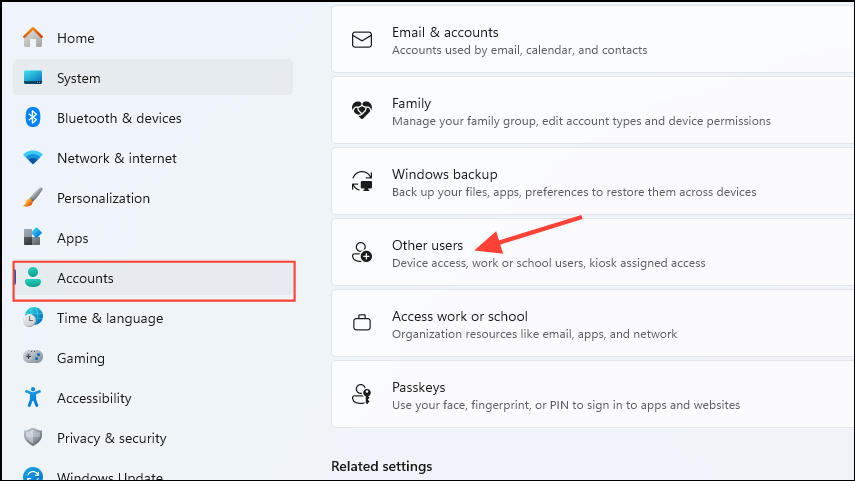Click the Time & language globe icon
Viewport: 855px width, 481px height.
33,317
